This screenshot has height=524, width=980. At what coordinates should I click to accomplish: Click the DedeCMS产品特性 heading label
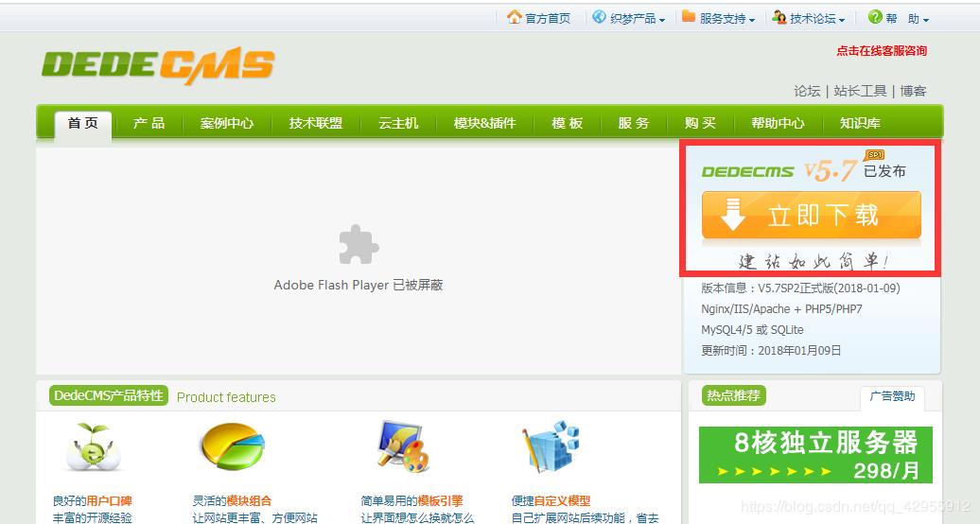(x=109, y=395)
